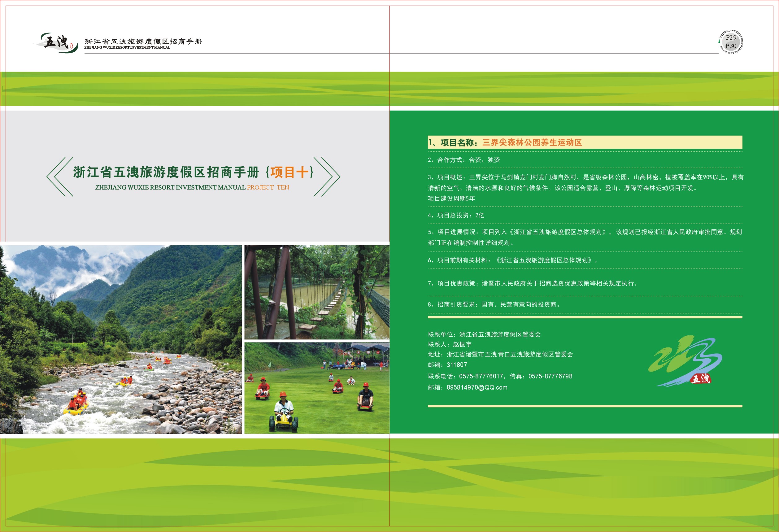Click the 项目总投资：2亿 line

tap(456, 216)
